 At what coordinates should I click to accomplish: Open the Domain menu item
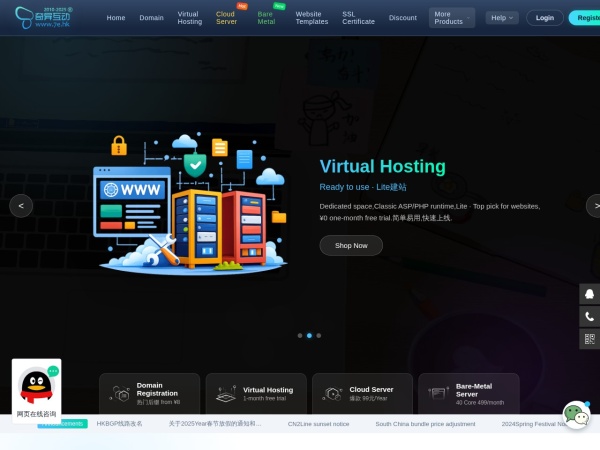pyautogui.click(x=151, y=17)
